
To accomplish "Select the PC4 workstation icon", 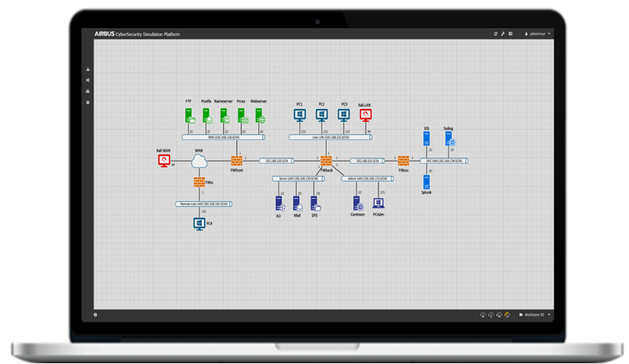I will click(200, 224).
